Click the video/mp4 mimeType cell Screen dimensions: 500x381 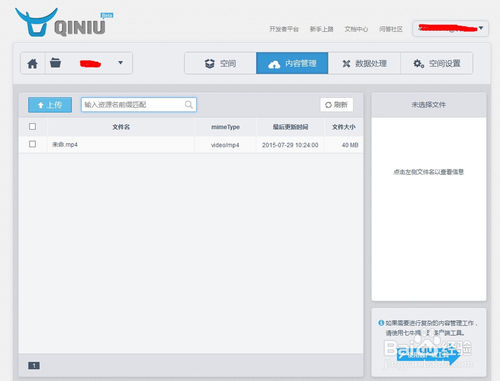(x=225, y=145)
